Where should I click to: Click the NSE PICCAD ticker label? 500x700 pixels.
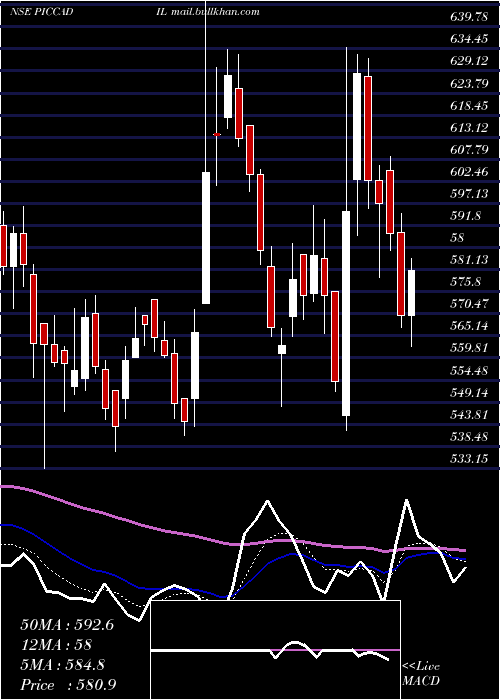[x=42, y=12]
